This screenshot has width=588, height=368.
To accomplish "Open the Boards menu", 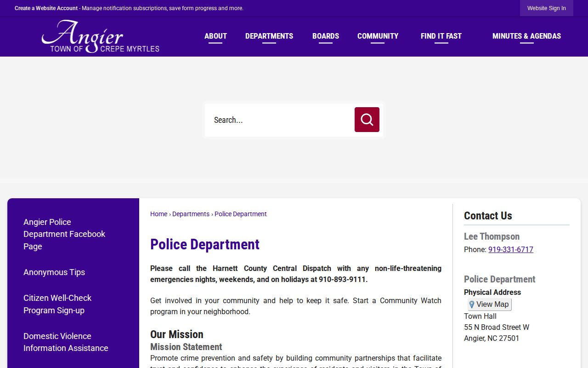I will click(326, 36).
